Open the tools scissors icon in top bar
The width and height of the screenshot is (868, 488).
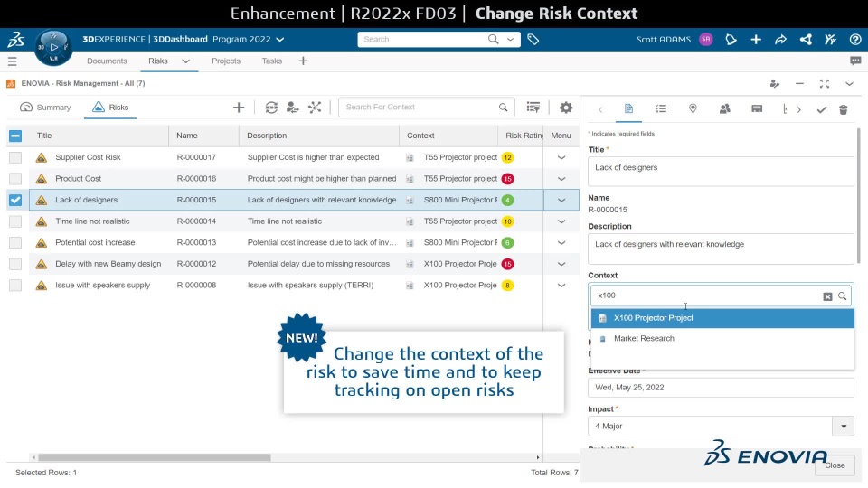coord(830,39)
